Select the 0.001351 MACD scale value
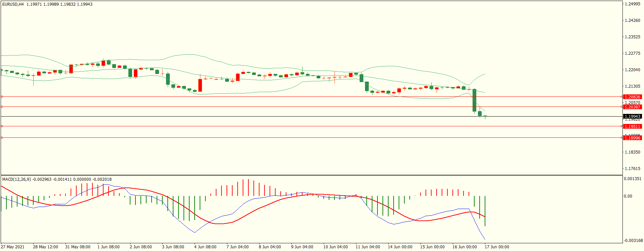This screenshot has width=644, height=251. [633, 179]
